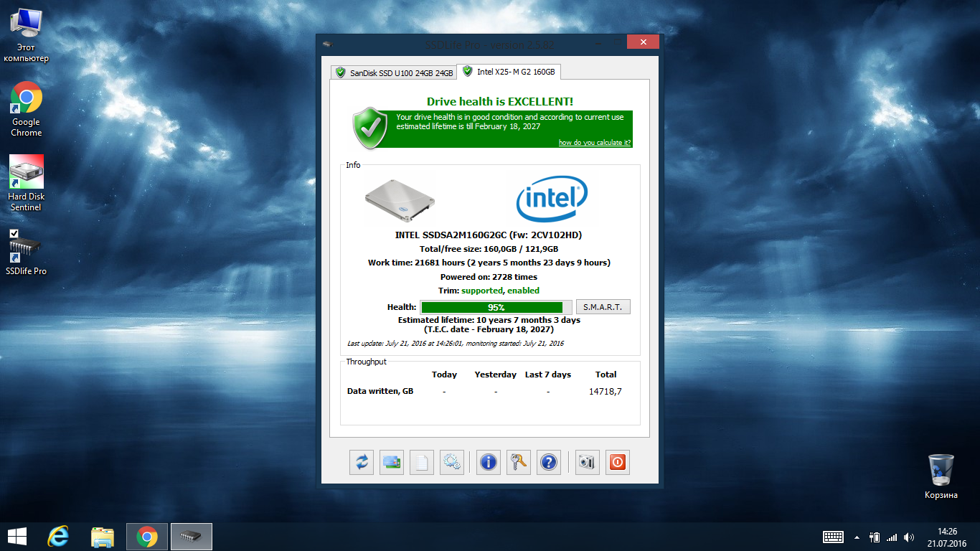Select the Этот компьютер desktop icon
This screenshot has width=980, height=551.
tap(26, 35)
